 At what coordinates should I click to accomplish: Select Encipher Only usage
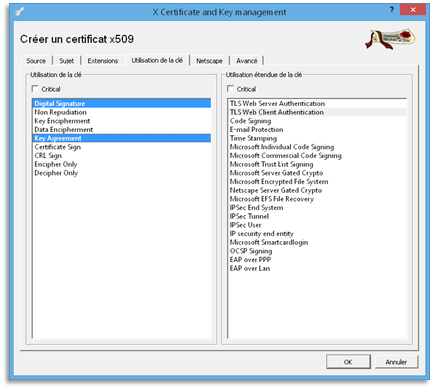pos(122,164)
